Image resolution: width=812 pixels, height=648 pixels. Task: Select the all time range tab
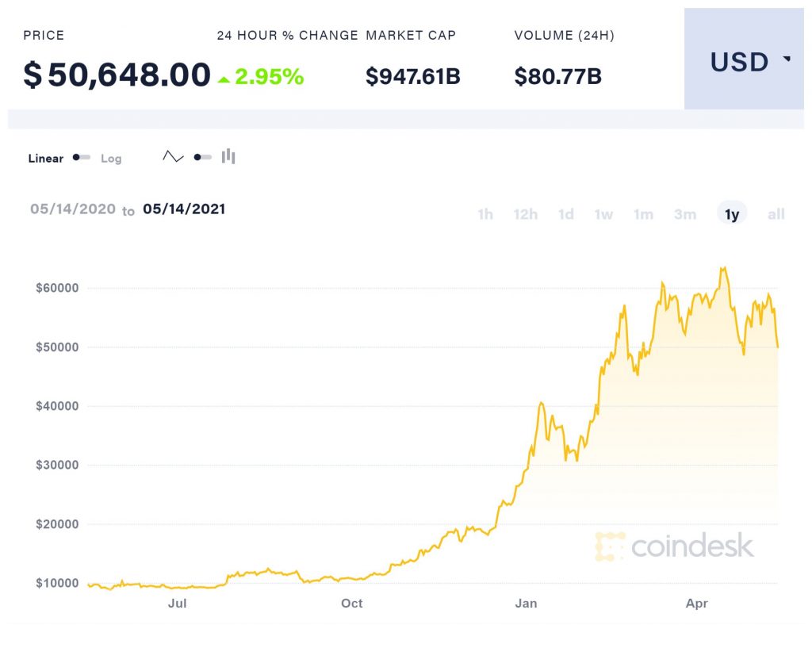point(776,213)
